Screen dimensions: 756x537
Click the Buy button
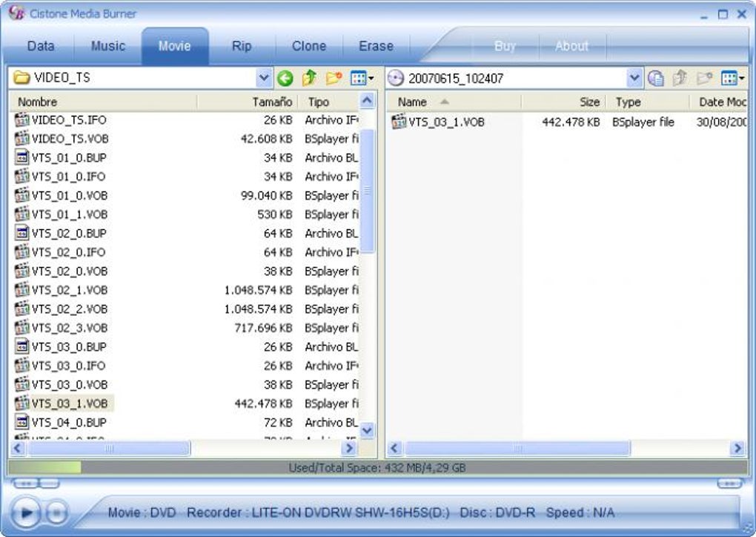pyautogui.click(x=505, y=46)
